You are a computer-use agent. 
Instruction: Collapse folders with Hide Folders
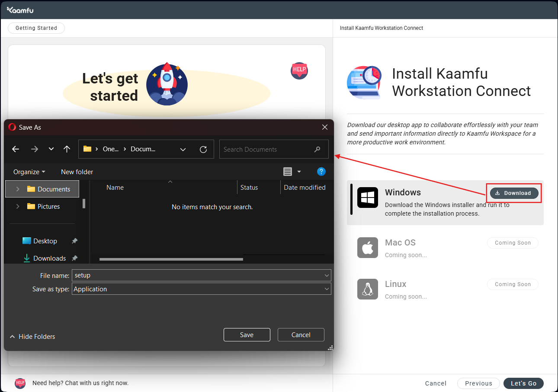coord(32,336)
